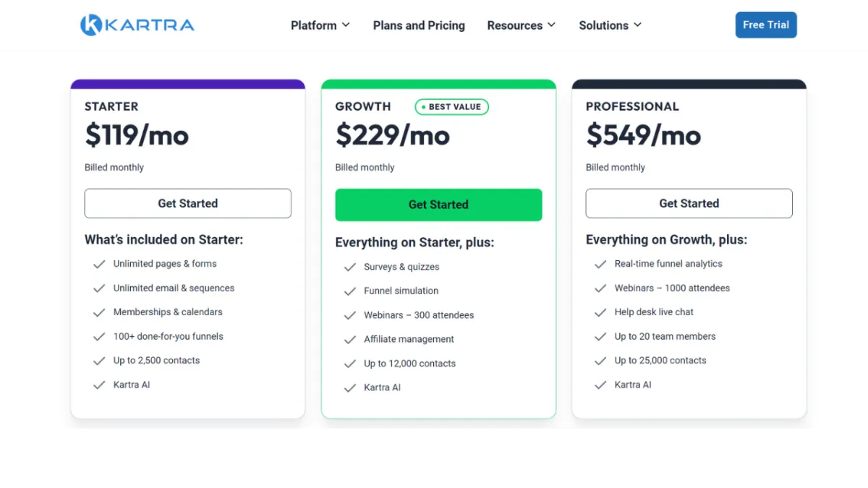Get Started with the Starter plan
Image resolution: width=868 pixels, height=488 pixels.
tap(187, 204)
